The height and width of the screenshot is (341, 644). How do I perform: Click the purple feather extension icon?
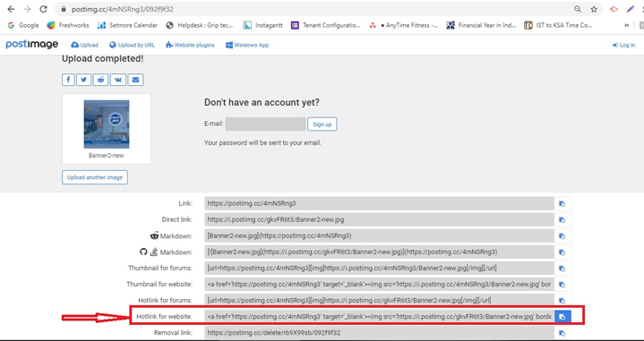point(630,9)
